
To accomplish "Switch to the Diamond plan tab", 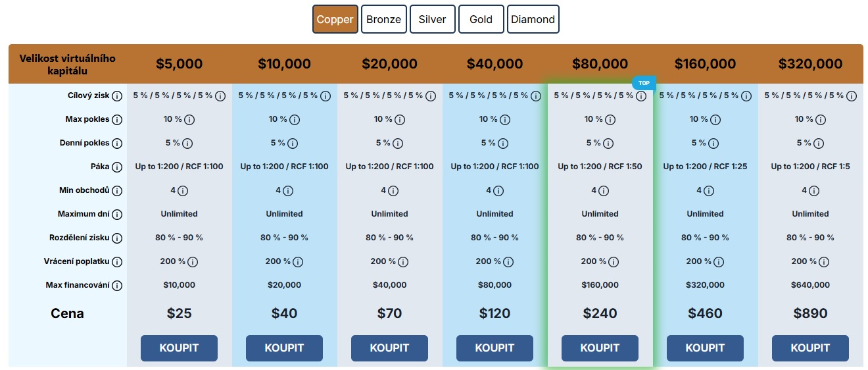I will click(x=533, y=19).
